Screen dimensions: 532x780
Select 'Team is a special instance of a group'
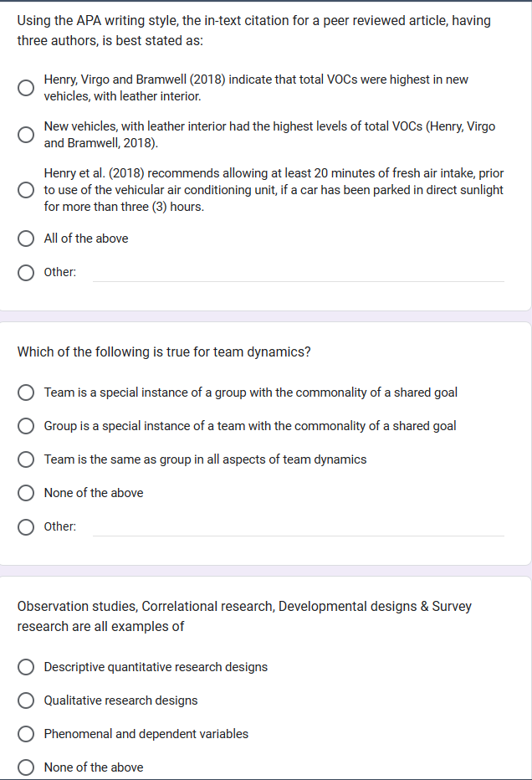26,393
